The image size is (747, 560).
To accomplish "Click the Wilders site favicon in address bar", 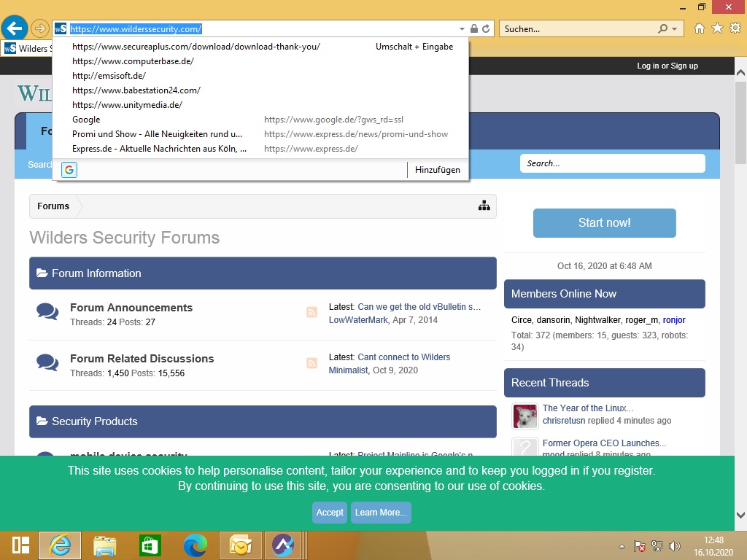I will [61, 28].
